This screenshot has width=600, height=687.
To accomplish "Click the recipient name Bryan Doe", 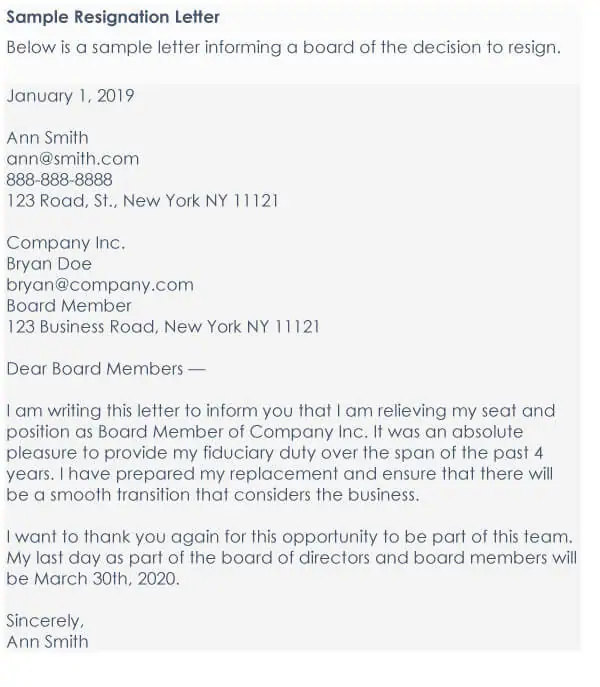I will pyautogui.click(x=49, y=264).
